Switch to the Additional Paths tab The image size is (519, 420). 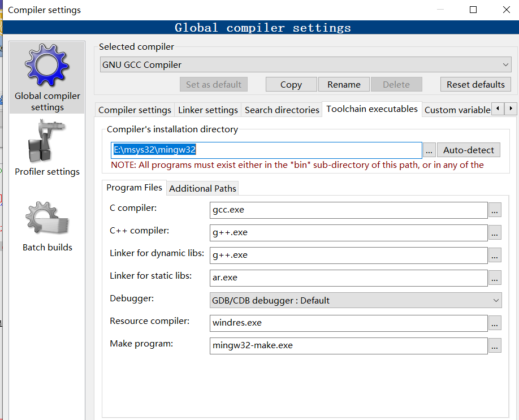coord(202,188)
